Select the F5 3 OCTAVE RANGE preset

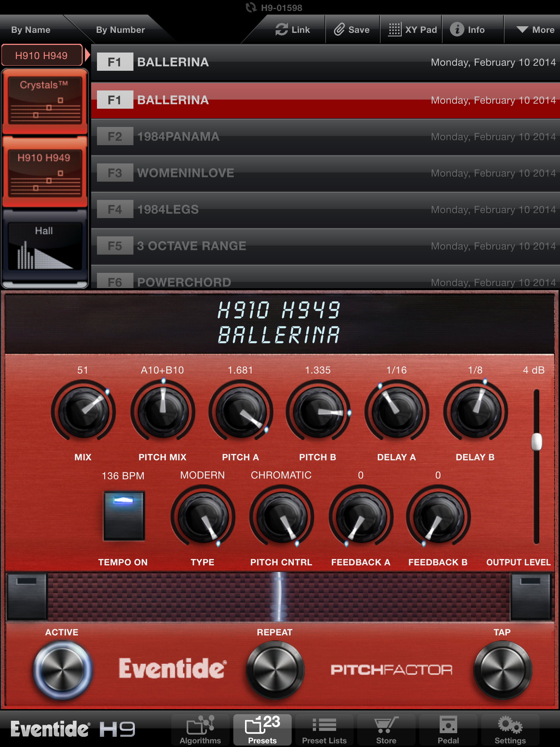coord(325,246)
